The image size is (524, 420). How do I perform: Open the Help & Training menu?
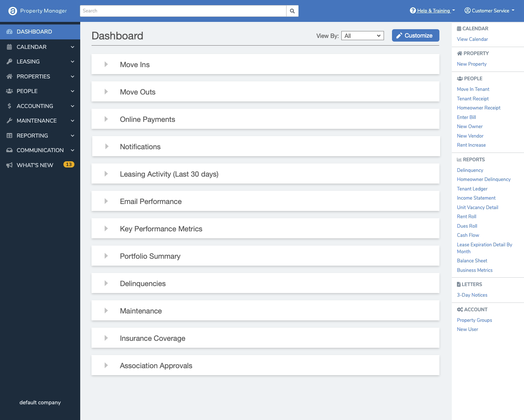432,11
